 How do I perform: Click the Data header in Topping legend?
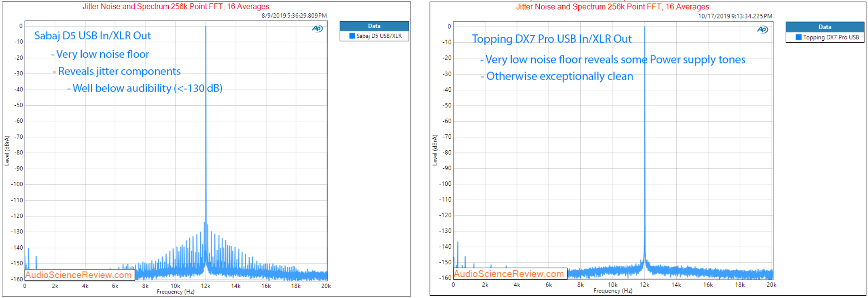coord(825,27)
